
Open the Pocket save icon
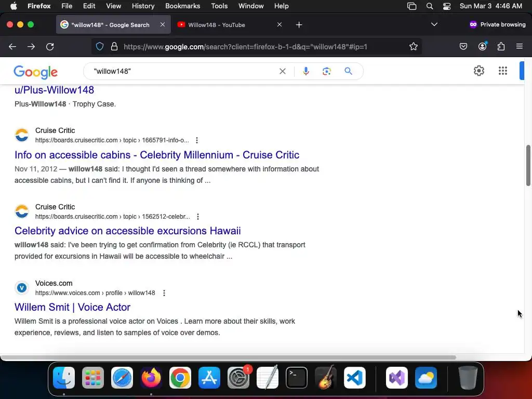coord(463,46)
